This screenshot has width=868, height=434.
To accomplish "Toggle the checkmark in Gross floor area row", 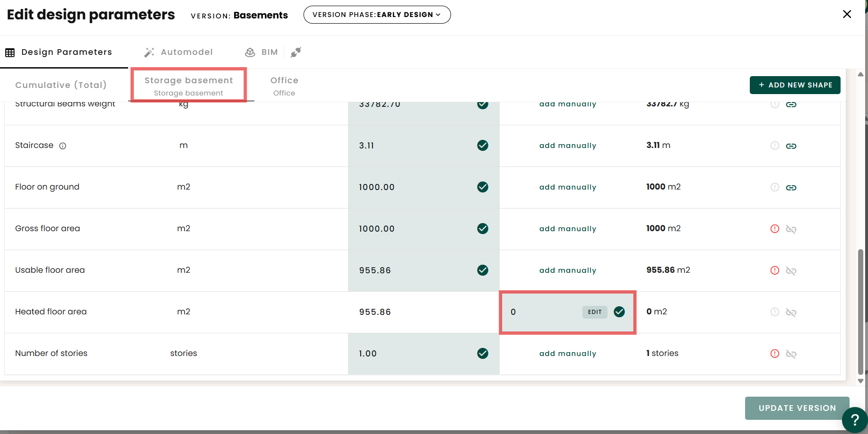I will (483, 229).
